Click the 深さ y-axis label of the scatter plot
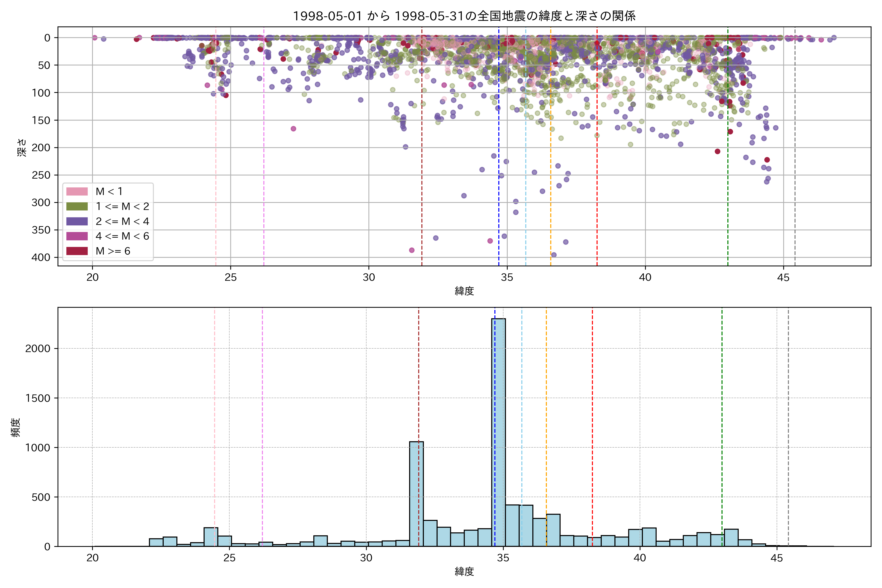The width and height of the screenshot is (882, 588). (x=22, y=147)
